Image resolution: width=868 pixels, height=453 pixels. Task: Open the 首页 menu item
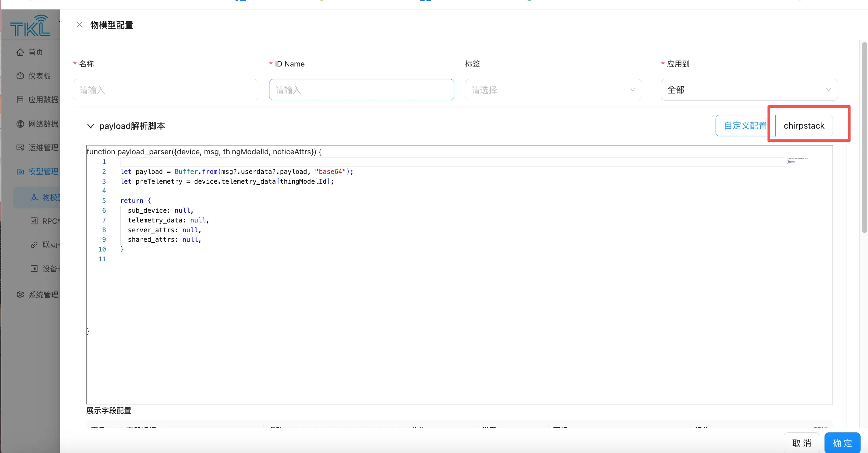tap(36, 52)
